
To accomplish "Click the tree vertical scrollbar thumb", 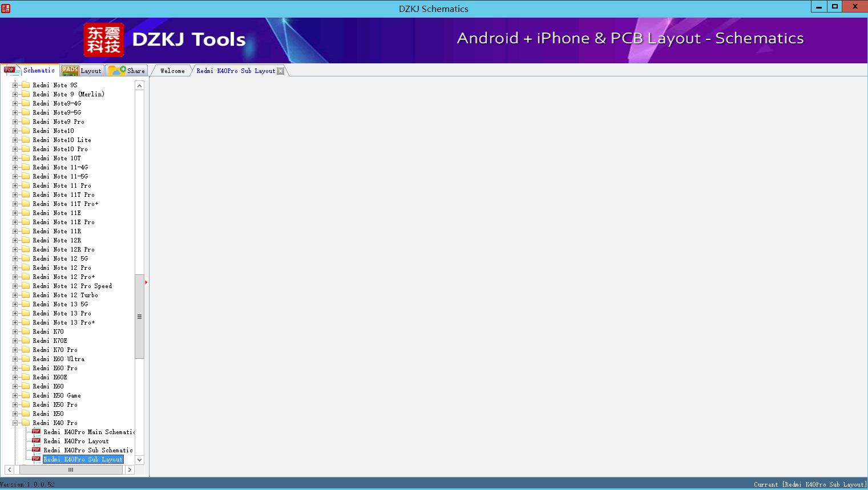I will 139,317.
